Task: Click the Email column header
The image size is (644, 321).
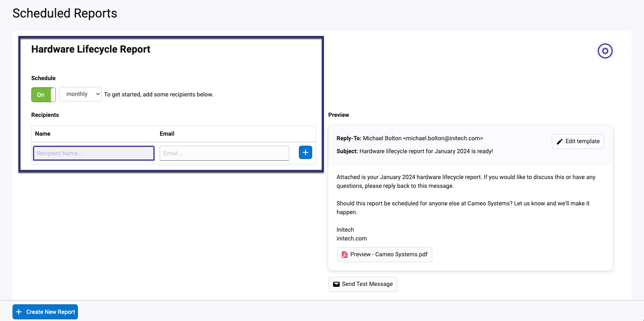Action: [167, 134]
